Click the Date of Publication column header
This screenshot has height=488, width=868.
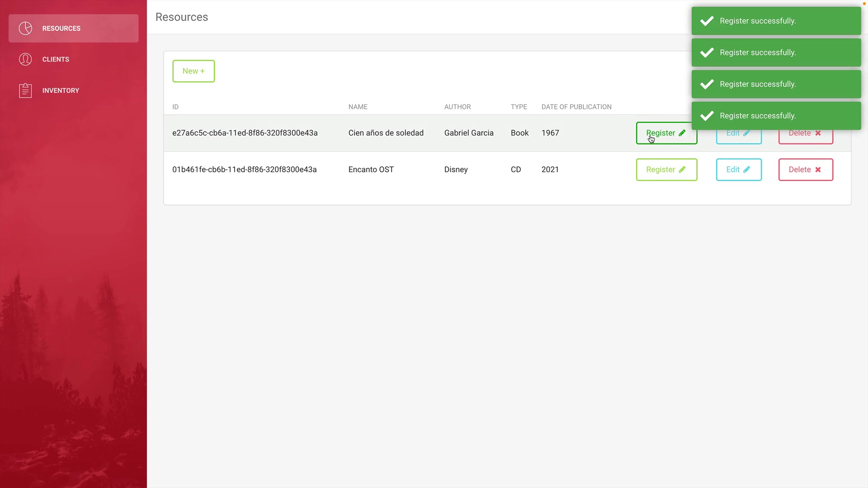click(576, 107)
